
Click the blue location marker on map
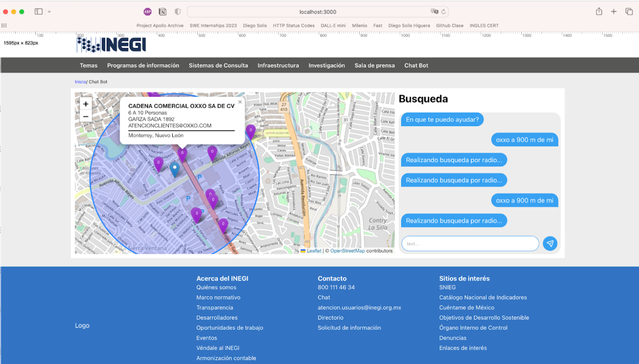(175, 169)
